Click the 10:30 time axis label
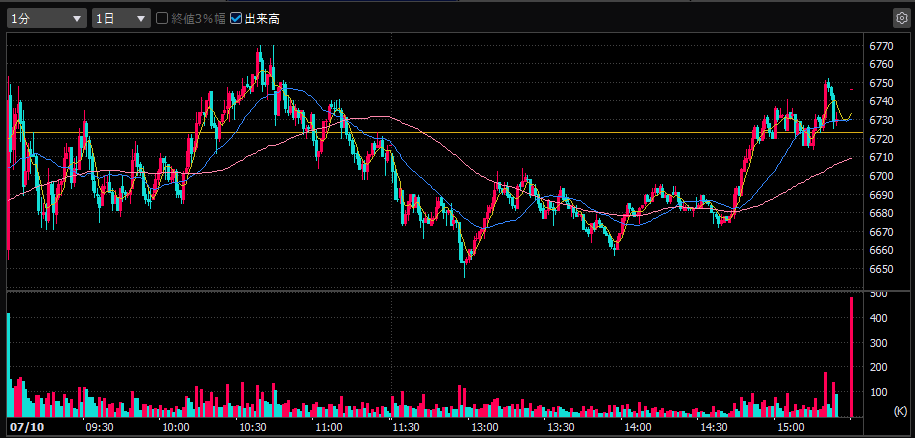Screen dimensions: 915x438 click(x=252, y=426)
